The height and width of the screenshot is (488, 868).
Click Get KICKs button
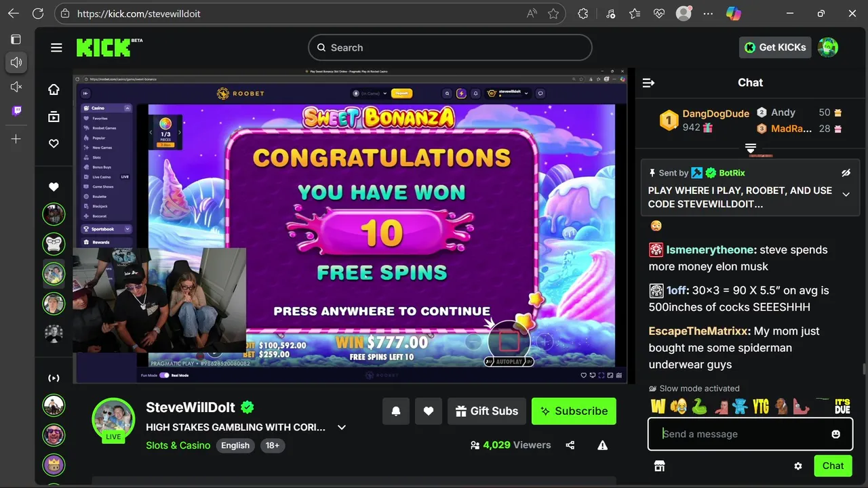(775, 47)
